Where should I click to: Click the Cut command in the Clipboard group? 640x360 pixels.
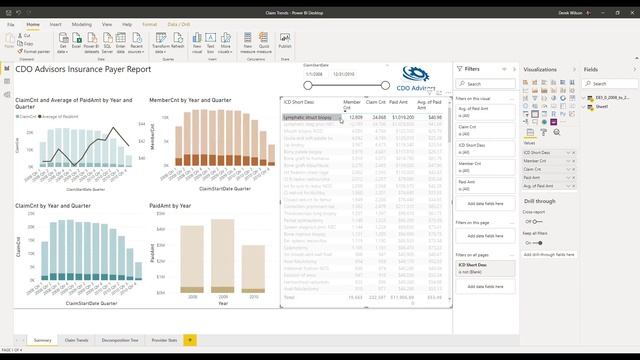point(24,36)
